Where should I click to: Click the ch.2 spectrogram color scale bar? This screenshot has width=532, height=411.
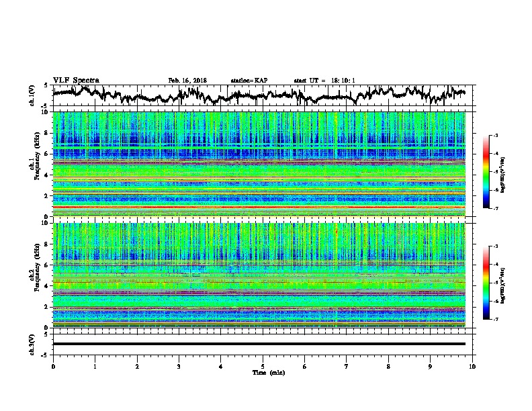[486, 283]
